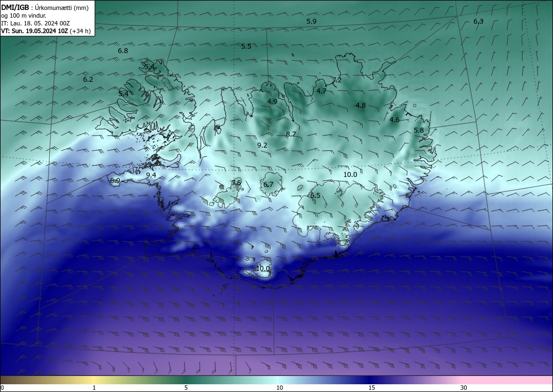This screenshot has height=392, width=553.
Task: Click the 5.8 value label
Action: tap(419, 130)
